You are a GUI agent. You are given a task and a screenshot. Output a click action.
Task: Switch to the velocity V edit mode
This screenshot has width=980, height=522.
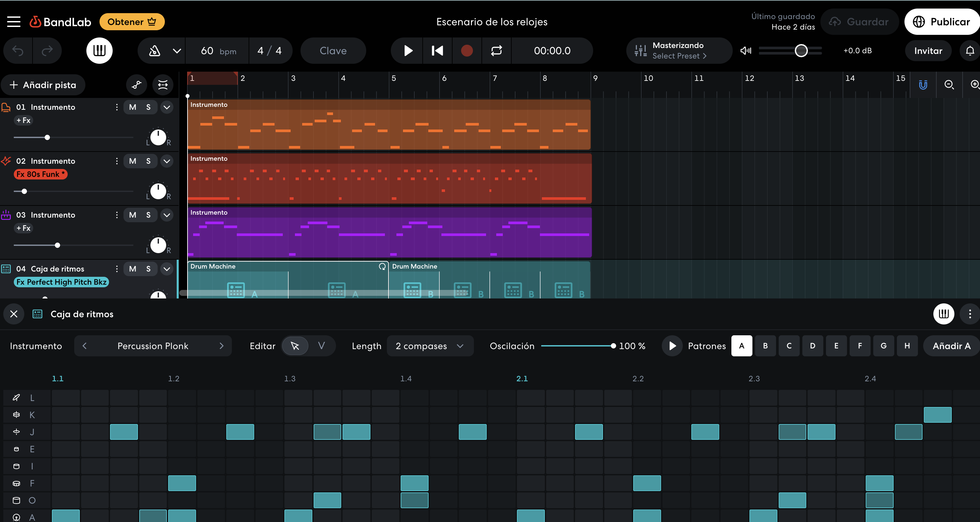(x=322, y=346)
